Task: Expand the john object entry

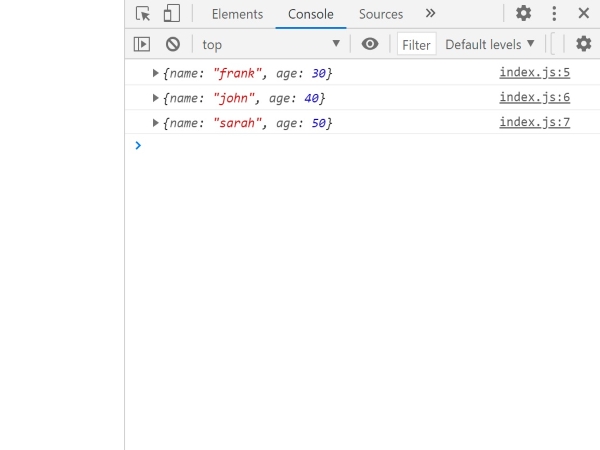Action: pos(156,98)
